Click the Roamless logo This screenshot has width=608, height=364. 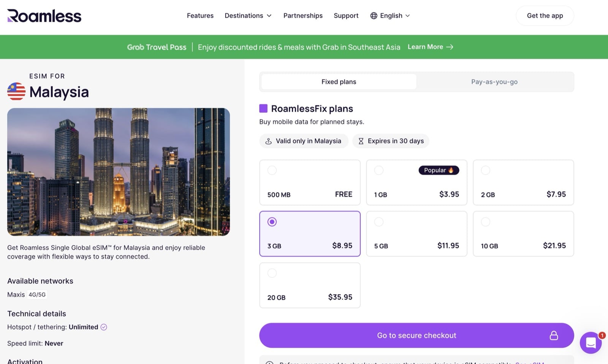point(44,16)
